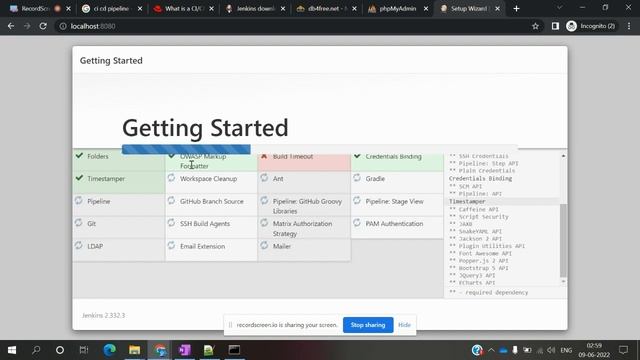Screen dimensions: 640x360
Task: Click the Ant plugin pending icon
Action: (264, 178)
